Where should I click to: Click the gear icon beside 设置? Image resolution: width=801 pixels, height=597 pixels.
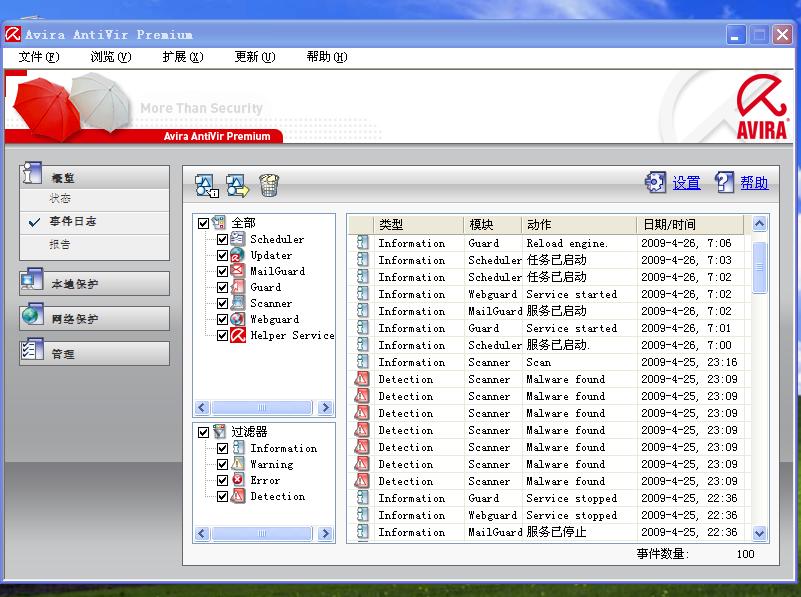pos(655,182)
